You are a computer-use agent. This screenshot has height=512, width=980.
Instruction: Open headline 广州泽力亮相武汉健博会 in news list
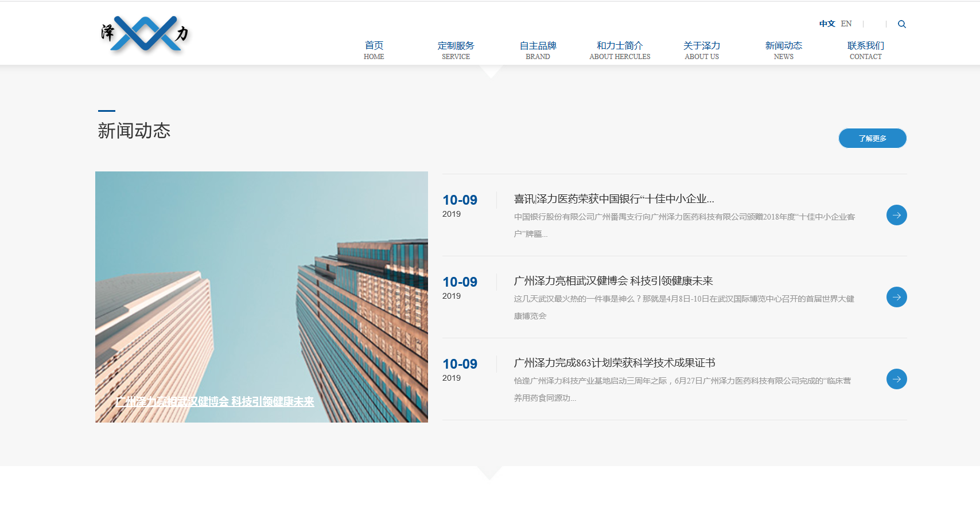click(613, 281)
